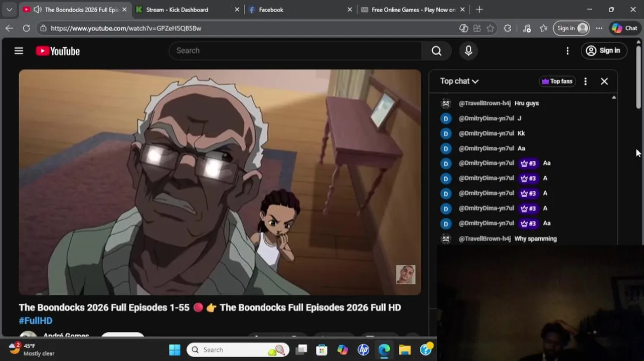Screen dimensions: 644x361
Task: Open Edge Settings and more menu
Action: pyautogui.click(x=599, y=28)
